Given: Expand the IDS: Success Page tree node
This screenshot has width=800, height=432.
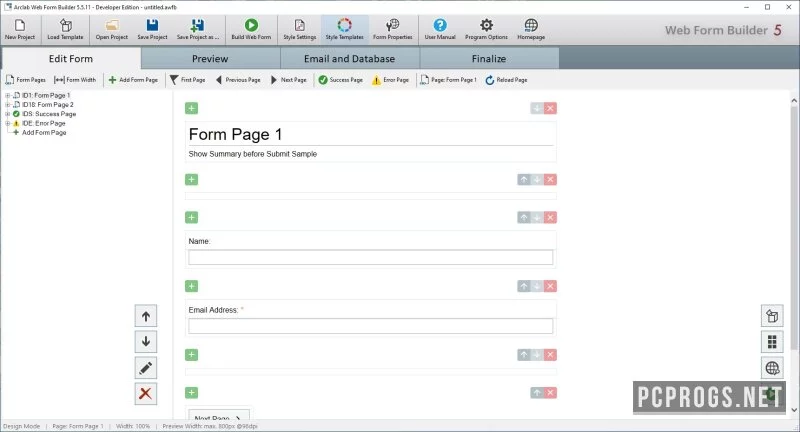Looking at the screenshot, I should pyautogui.click(x=8, y=114).
